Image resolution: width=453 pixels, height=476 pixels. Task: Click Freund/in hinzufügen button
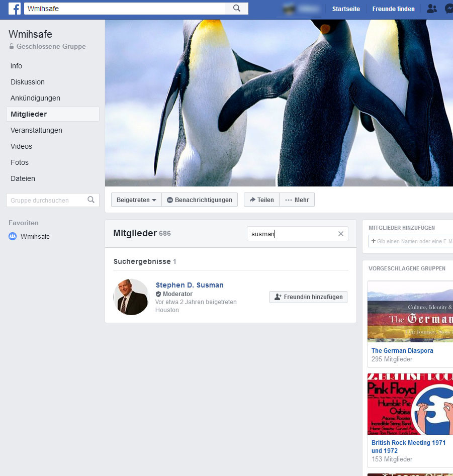click(x=309, y=297)
